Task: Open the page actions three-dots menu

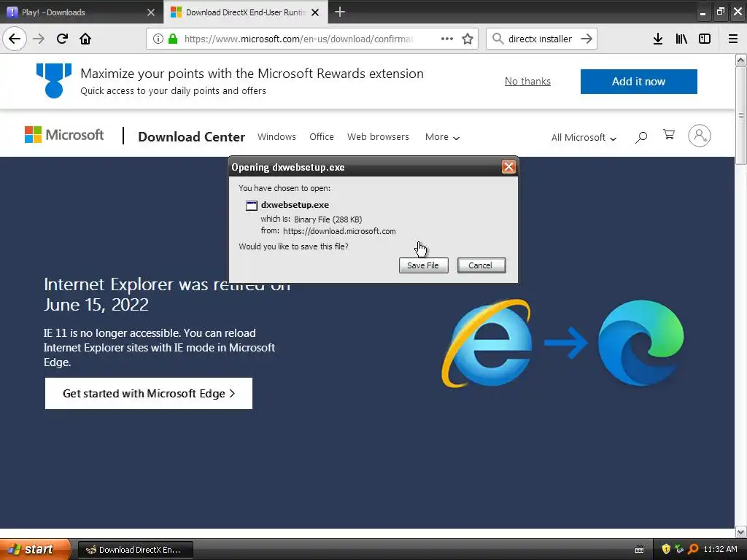Action: (447, 39)
